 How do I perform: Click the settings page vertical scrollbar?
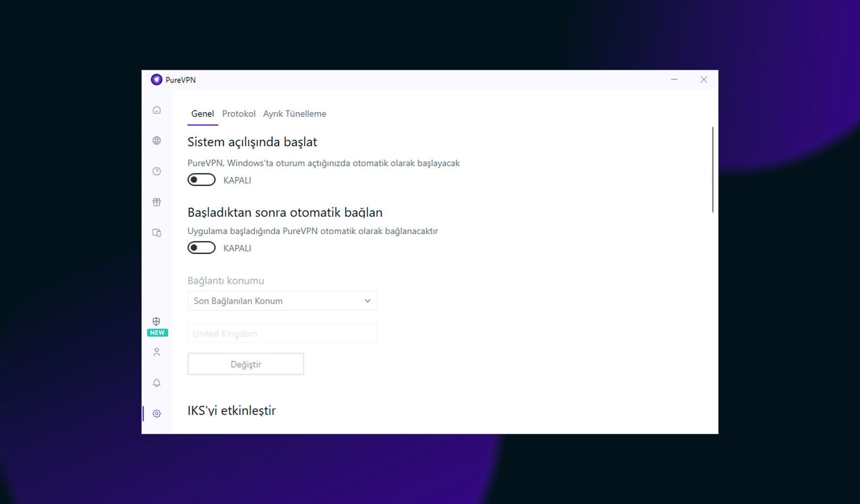tap(713, 170)
